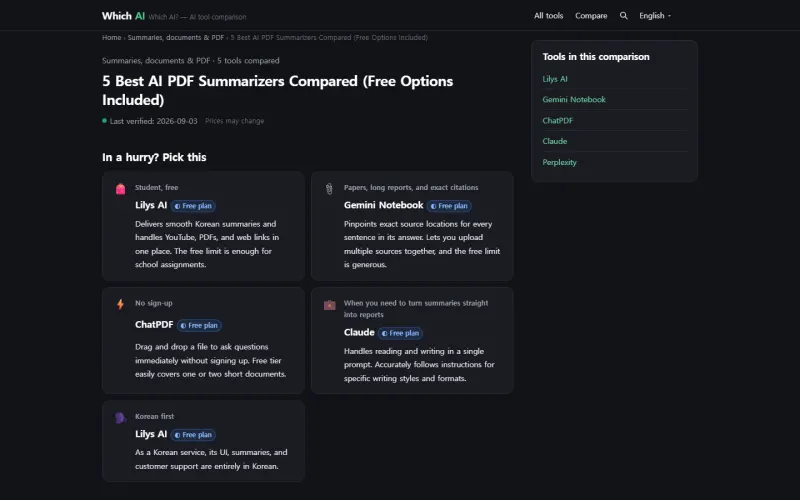
Task: Click 'In a hurry? Pick this' heading
Action: (x=154, y=157)
